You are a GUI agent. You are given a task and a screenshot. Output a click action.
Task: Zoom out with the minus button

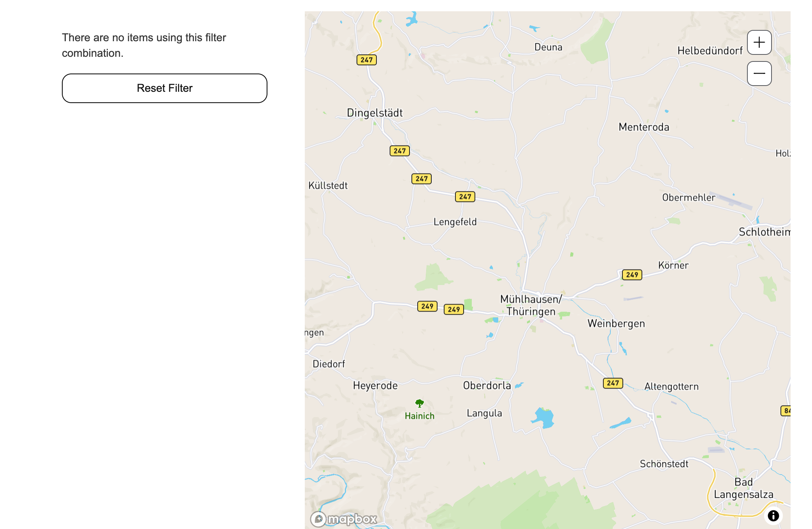(759, 74)
